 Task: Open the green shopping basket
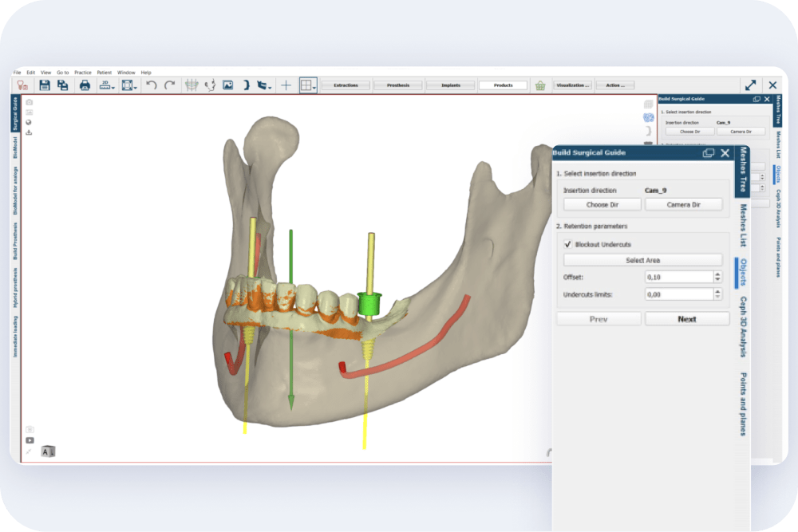coord(540,85)
